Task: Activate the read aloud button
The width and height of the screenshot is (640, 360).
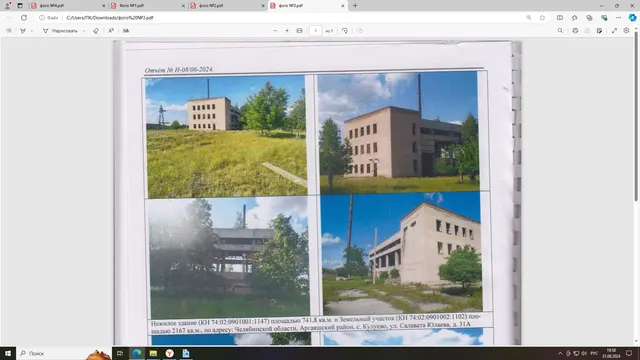Action: (111, 31)
